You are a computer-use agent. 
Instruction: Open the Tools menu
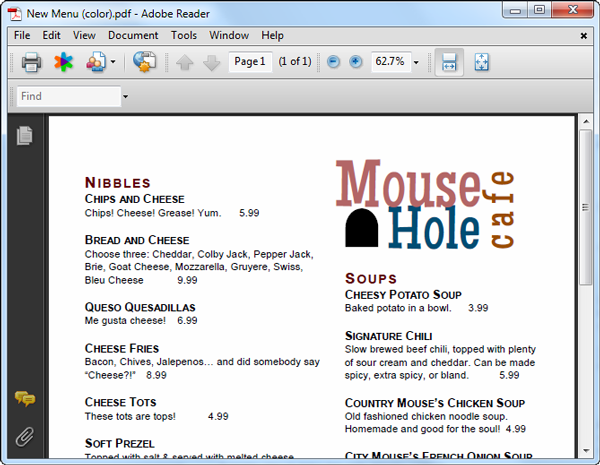(x=184, y=35)
